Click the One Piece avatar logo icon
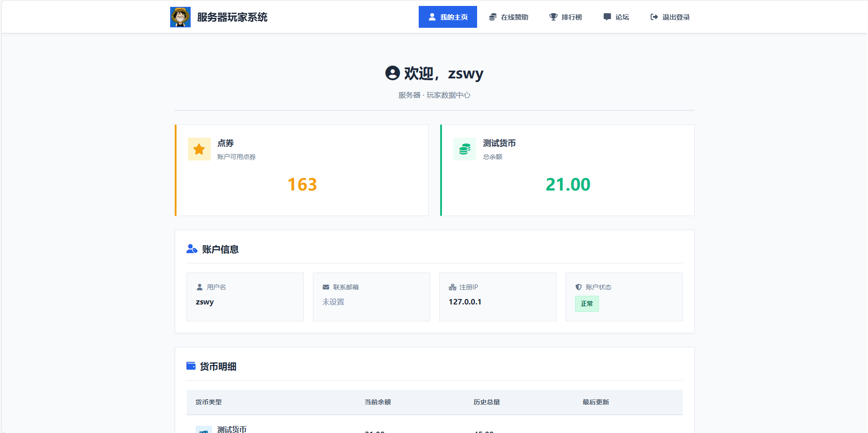 tap(180, 16)
